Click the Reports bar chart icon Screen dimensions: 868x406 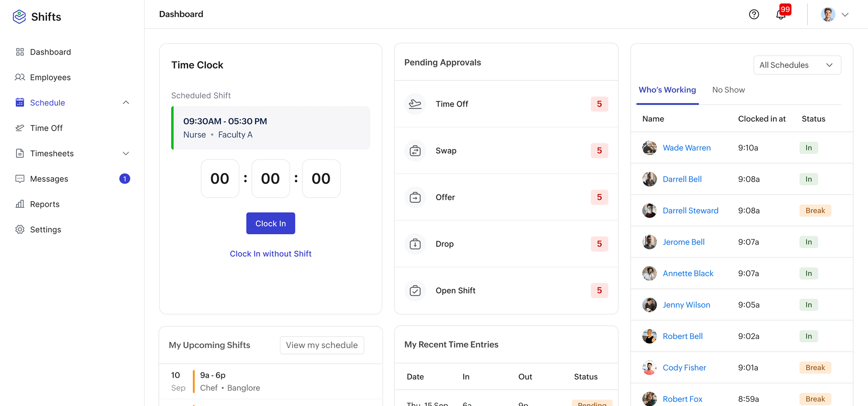tap(20, 204)
